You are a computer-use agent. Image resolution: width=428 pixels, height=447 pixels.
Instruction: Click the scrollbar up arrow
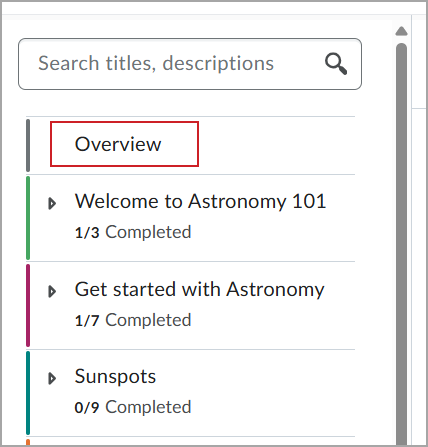[x=401, y=31]
